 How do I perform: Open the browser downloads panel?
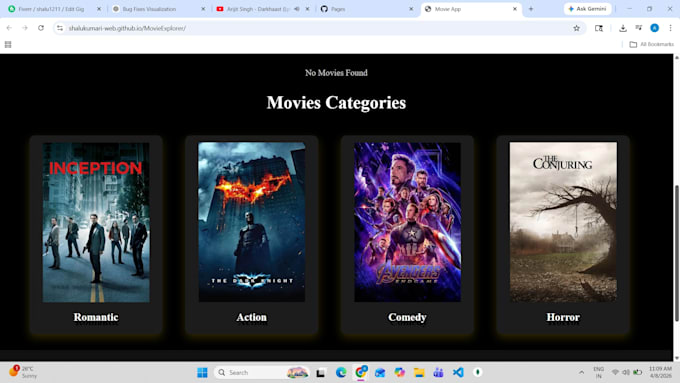click(623, 28)
